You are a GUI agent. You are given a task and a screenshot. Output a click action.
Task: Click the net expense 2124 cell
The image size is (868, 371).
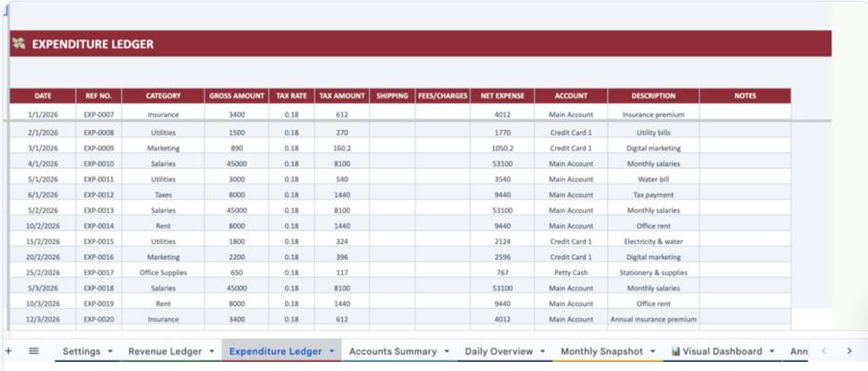click(502, 241)
